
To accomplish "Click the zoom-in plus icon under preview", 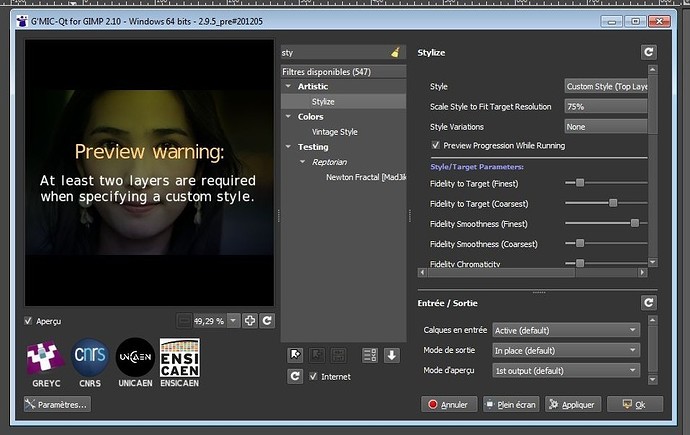I will 249,320.
